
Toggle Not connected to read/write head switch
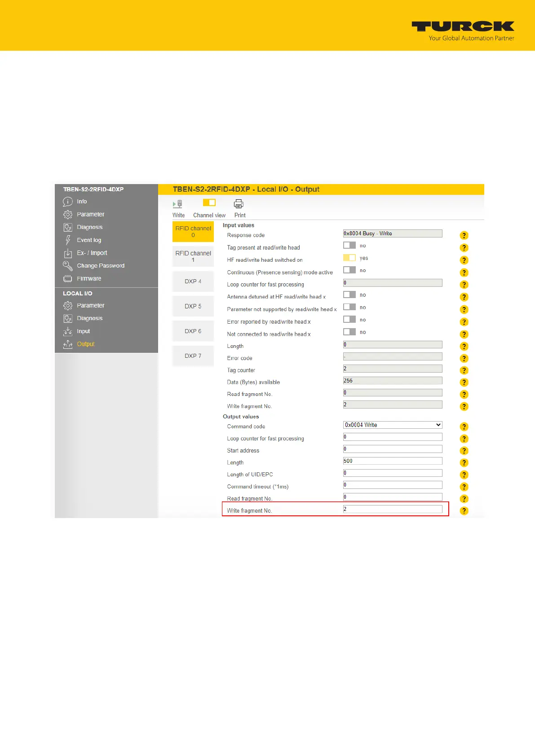click(x=349, y=332)
